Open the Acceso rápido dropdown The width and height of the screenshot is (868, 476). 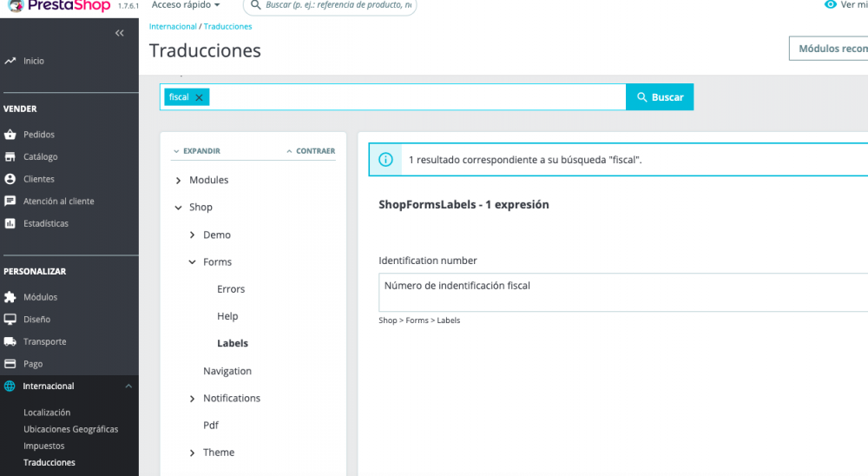186,5
